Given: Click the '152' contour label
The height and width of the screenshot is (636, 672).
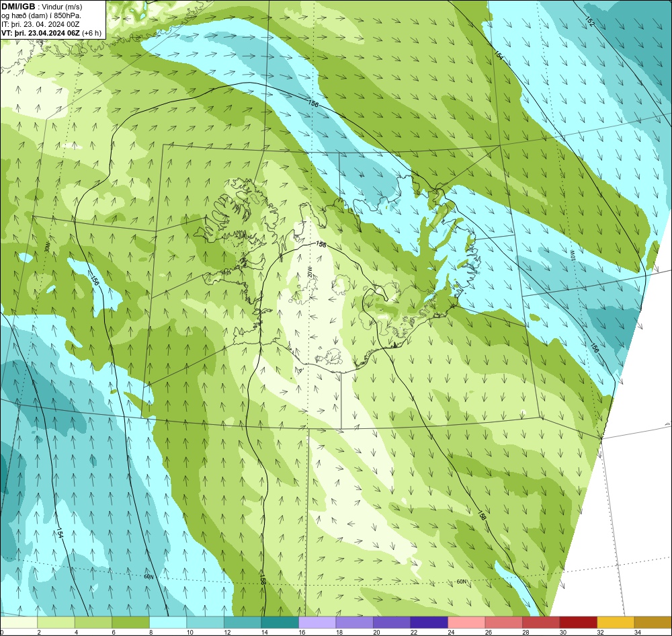Looking at the screenshot, I should (590, 22).
